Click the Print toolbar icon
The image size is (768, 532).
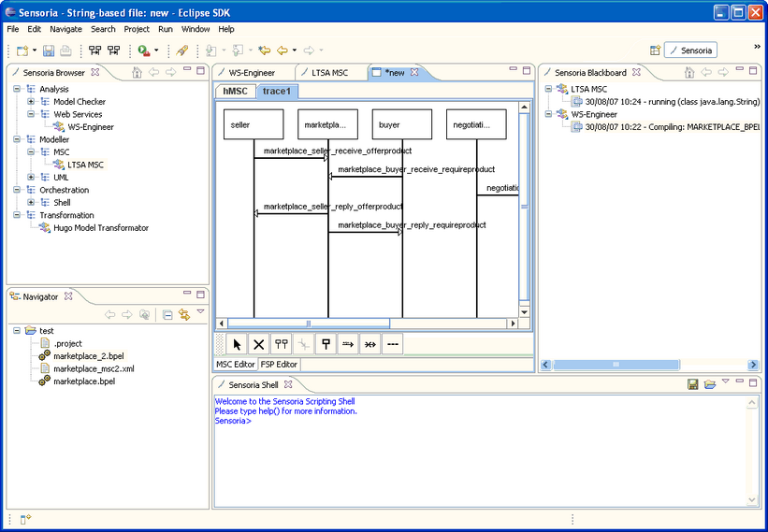(x=65, y=50)
